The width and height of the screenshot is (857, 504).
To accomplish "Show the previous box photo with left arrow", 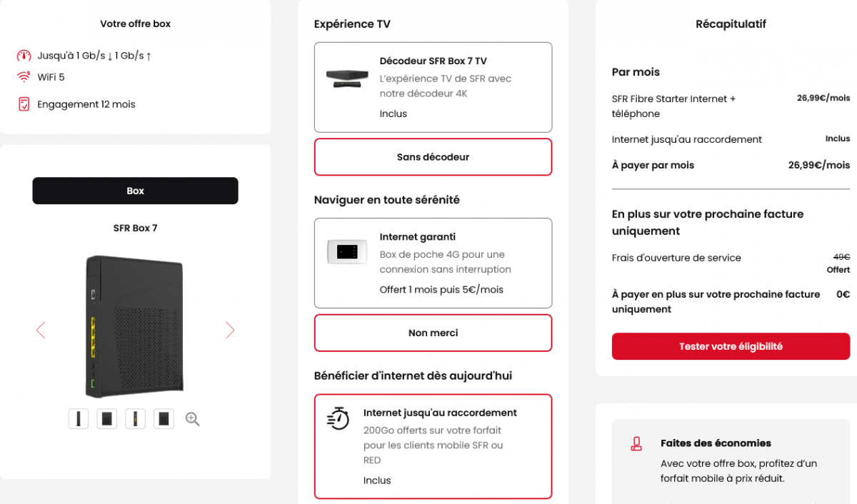I will (41, 330).
